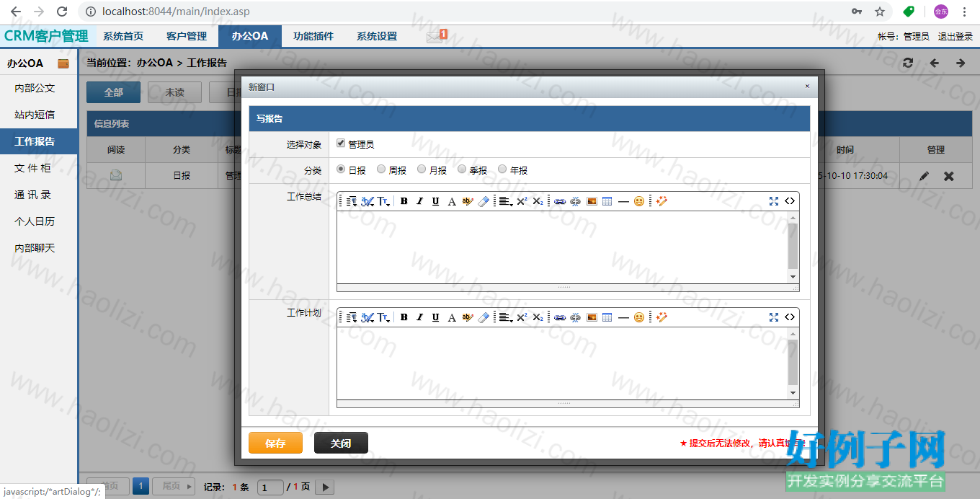Select the 周报 category radio button
This screenshot has height=499, width=980.
pyautogui.click(x=382, y=169)
